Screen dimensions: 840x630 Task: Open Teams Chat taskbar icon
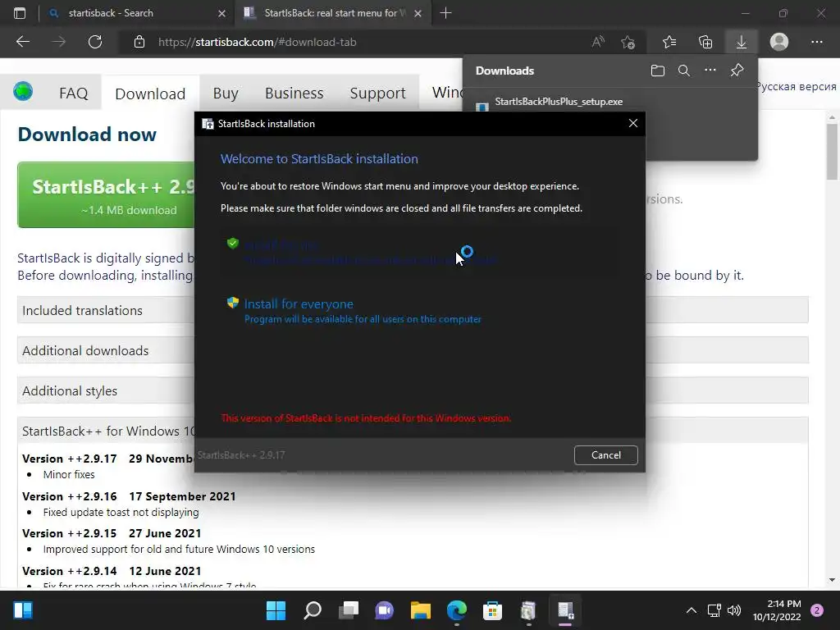pos(384,610)
